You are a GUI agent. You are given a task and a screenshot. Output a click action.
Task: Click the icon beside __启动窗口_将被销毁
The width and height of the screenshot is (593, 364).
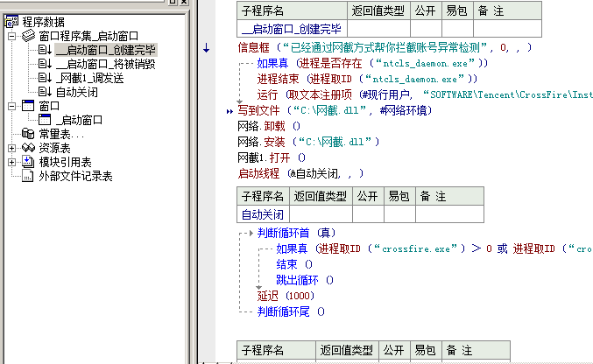click(45, 64)
